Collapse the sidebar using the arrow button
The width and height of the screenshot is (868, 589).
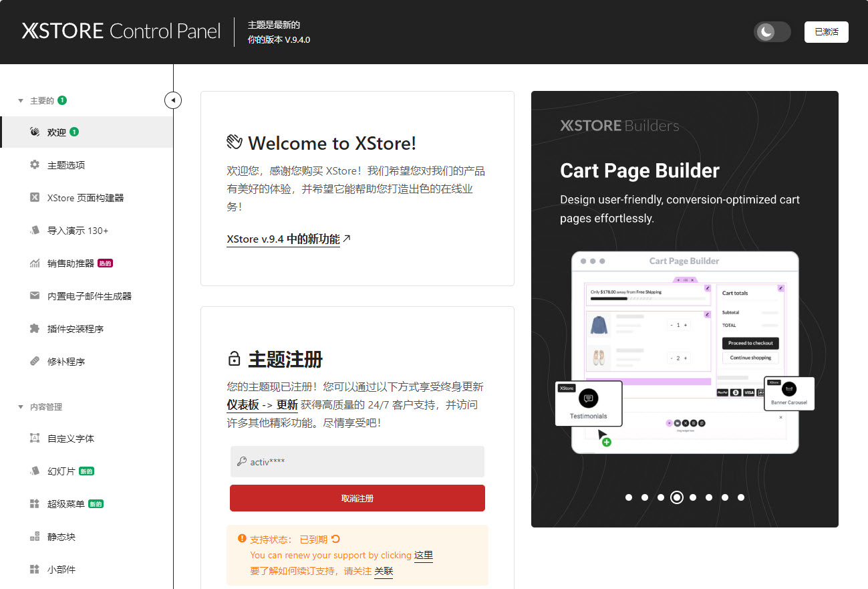tap(173, 100)
